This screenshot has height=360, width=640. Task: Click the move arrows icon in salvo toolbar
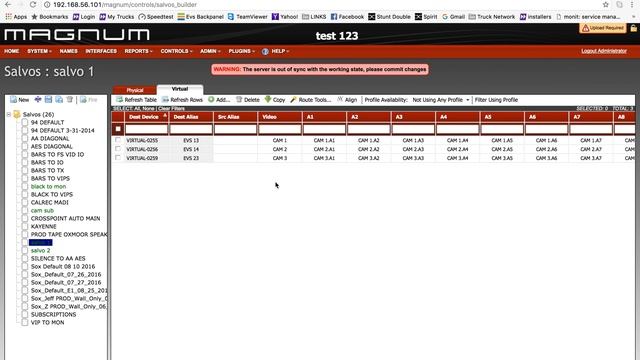(38, 100)
